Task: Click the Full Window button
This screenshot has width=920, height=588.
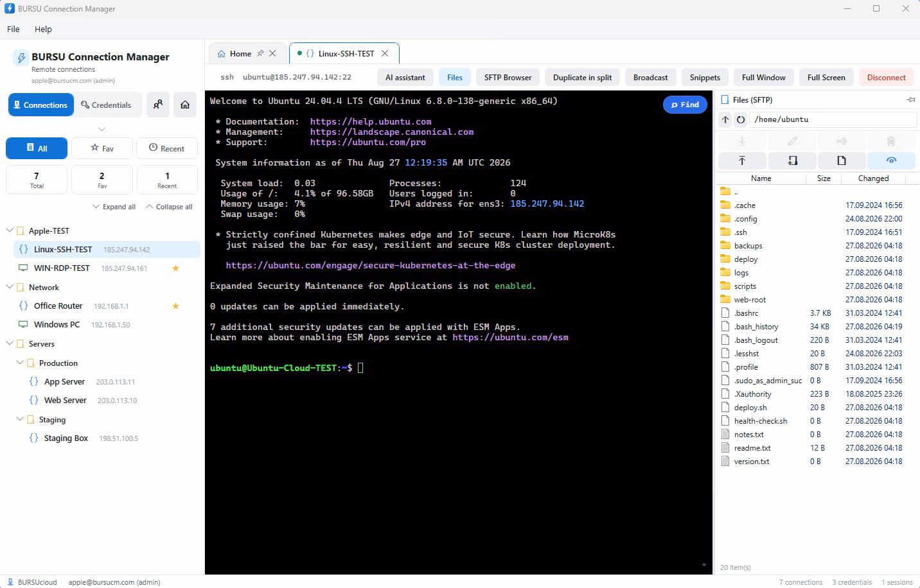Action: point(763,77)
